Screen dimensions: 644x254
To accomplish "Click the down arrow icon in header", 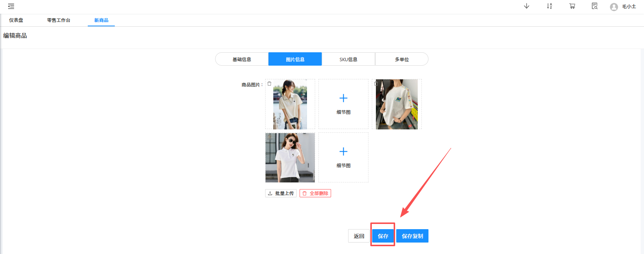I will [x=526, y=6].
